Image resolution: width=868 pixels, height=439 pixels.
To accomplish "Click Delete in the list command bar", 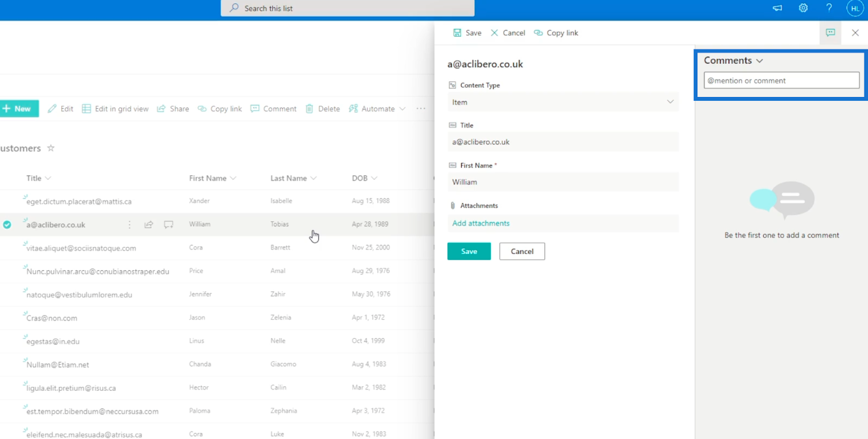I will (x=323, y=109).
